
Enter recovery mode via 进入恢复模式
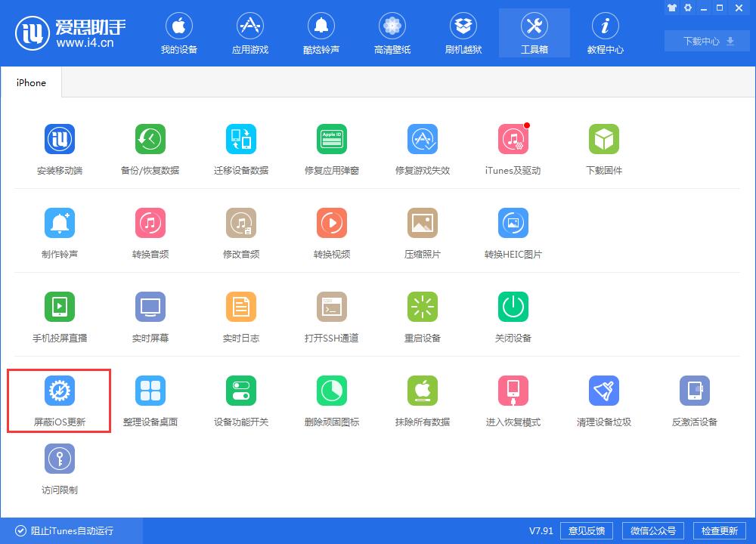pos(513,400)
